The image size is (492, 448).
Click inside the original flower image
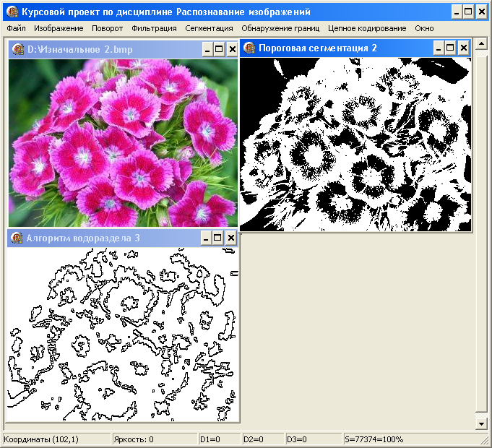click(x=123, y=143)
